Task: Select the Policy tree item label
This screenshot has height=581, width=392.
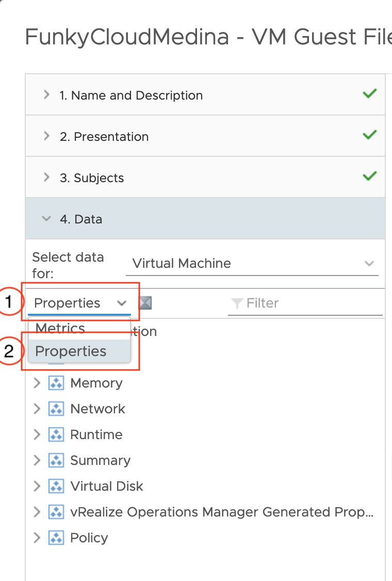Action: (x=89, y=538)
